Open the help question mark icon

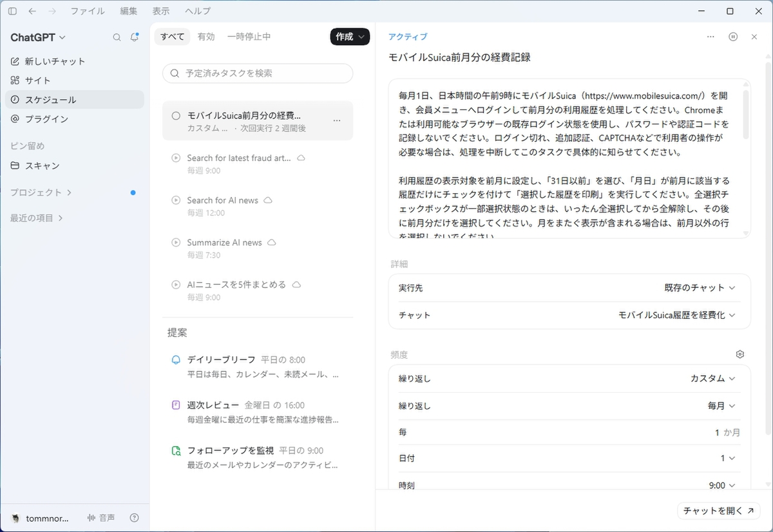point(134,518)
